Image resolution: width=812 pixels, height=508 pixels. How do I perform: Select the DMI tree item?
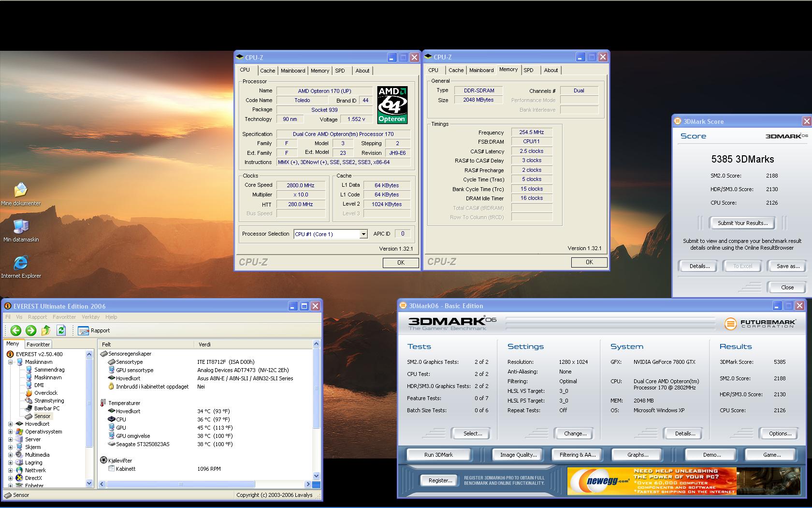coord(39,385)
